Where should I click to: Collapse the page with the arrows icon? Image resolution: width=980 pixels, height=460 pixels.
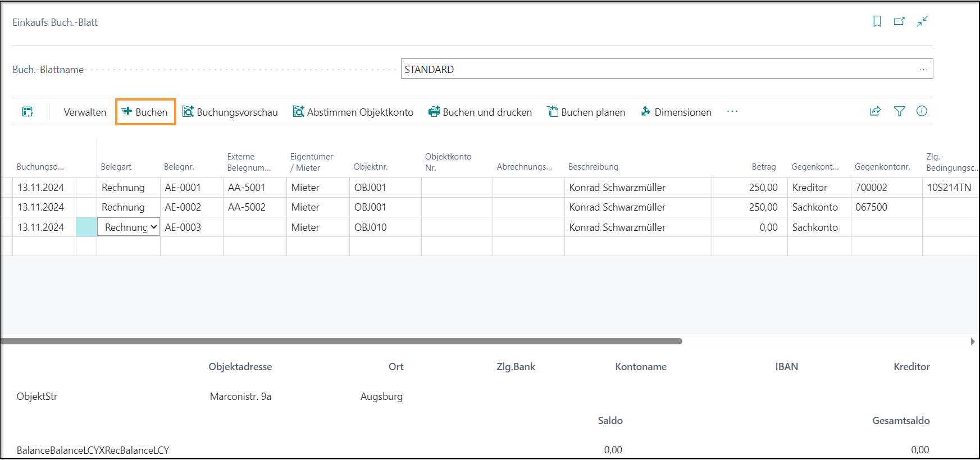point(922,21)
